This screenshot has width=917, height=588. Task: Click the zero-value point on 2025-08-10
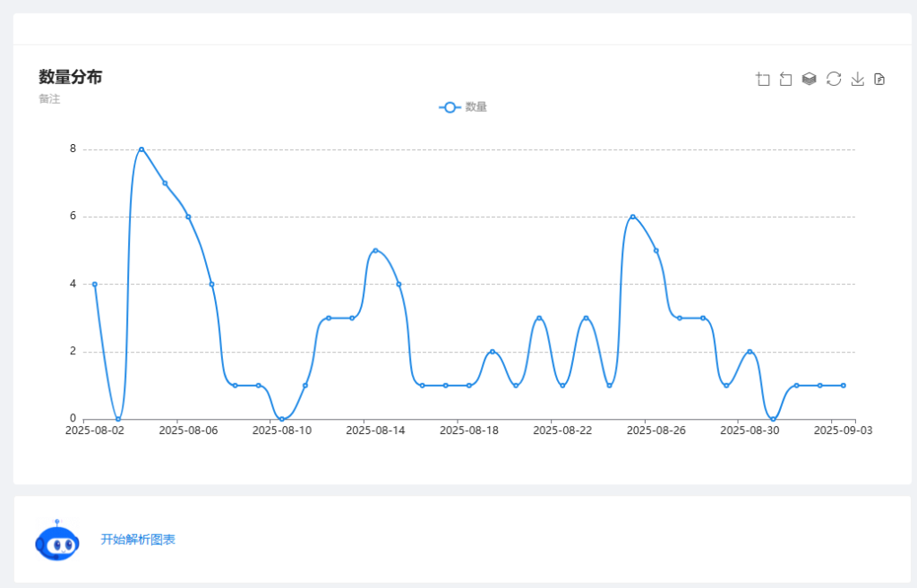point(282,419)
